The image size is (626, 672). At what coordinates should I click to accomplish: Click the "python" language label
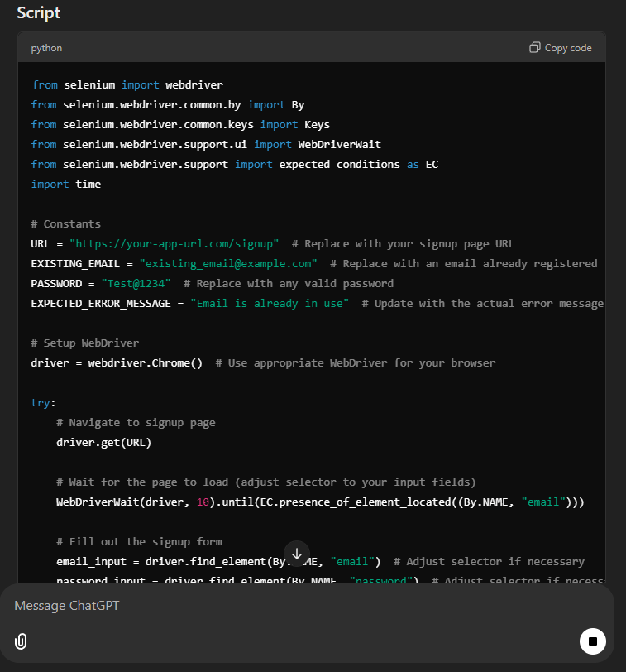[x=46, y=48]
